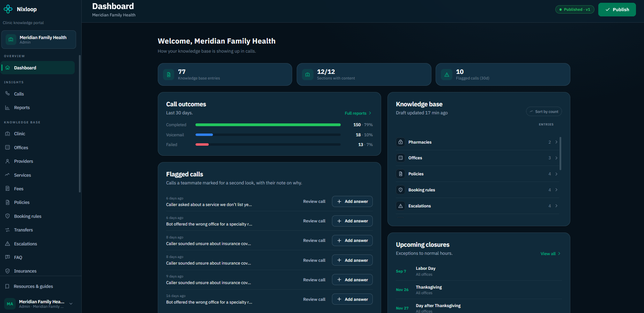Viewport: 644px width, 313px height.
Task: Click the Voicemail blue progress bar
Action: (x=204, y=135)
